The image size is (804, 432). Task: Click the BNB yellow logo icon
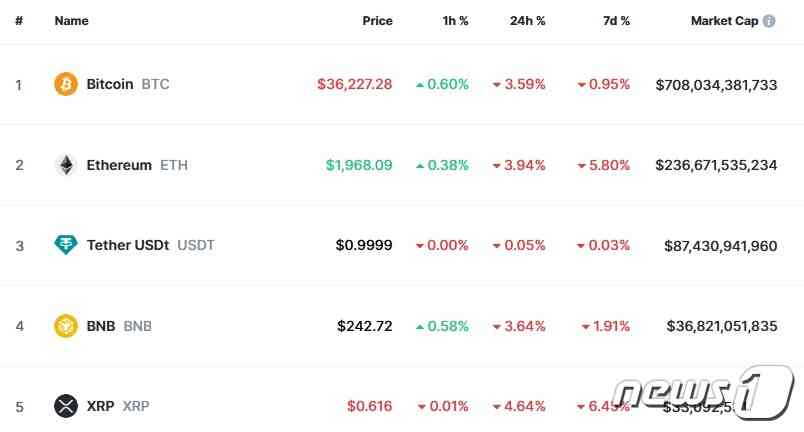[x=66, y=326]
